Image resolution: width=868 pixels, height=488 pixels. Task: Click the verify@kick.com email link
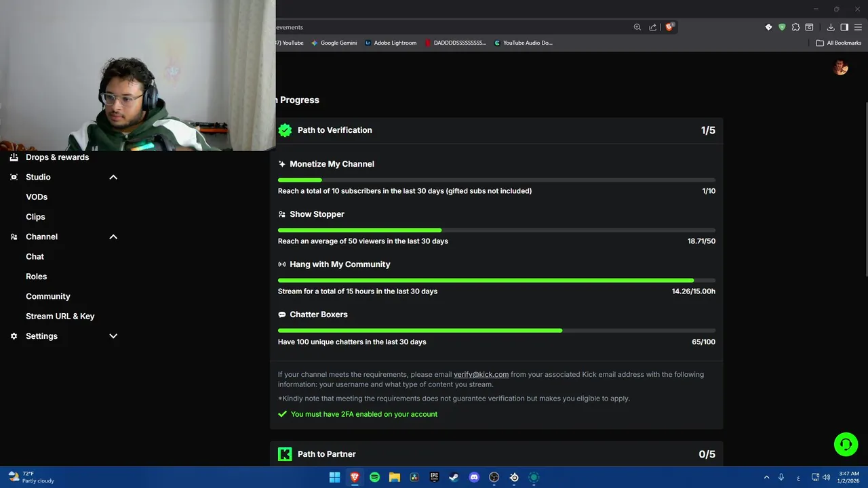pos(481,374)
